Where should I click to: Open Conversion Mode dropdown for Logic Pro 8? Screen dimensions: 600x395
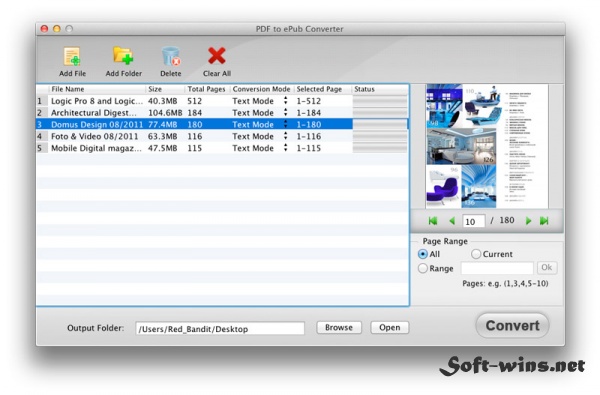tap(285, 101)
